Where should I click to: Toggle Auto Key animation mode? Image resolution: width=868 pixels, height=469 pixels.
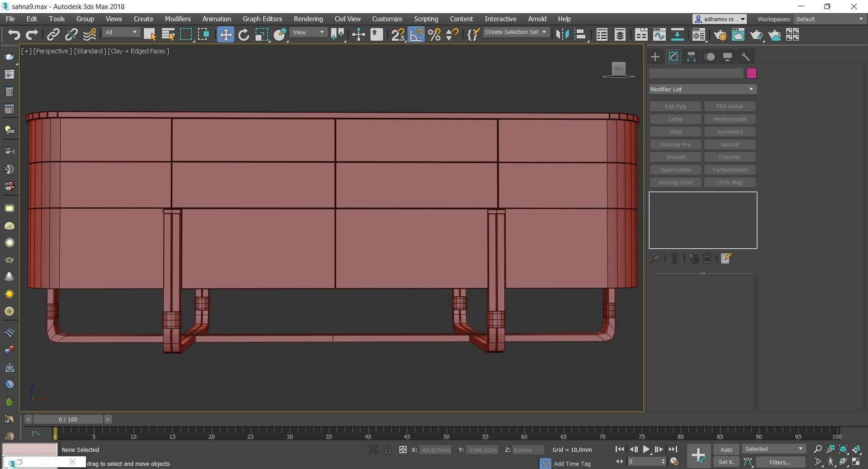click(726, 450)
